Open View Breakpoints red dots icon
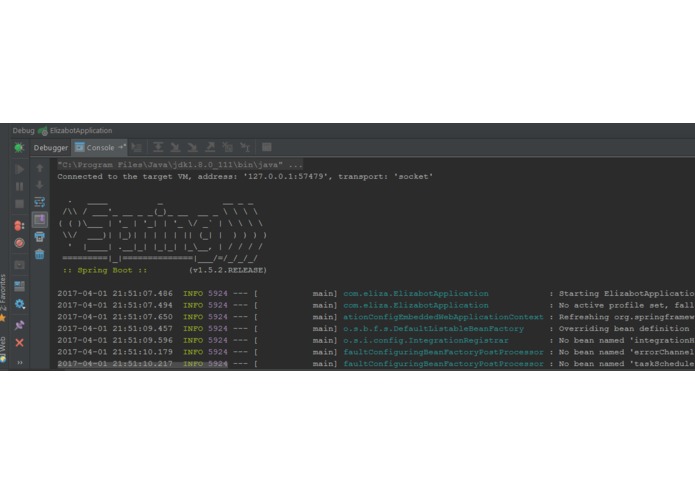This screenshot has width=695, height=494. point(19,226)
